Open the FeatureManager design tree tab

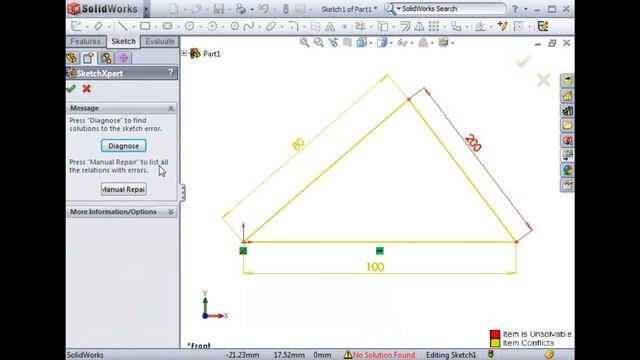pos(72,58)
